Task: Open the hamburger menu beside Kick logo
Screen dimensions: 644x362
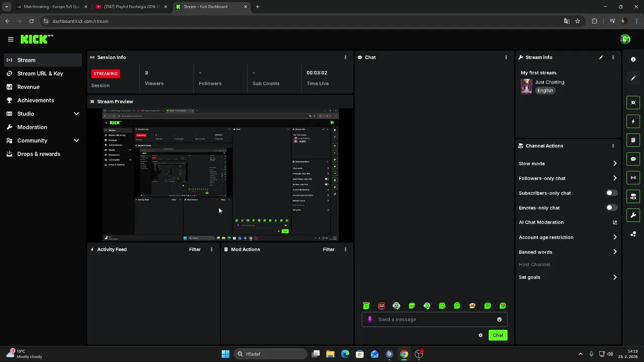Action: click(x=11, y=39)
